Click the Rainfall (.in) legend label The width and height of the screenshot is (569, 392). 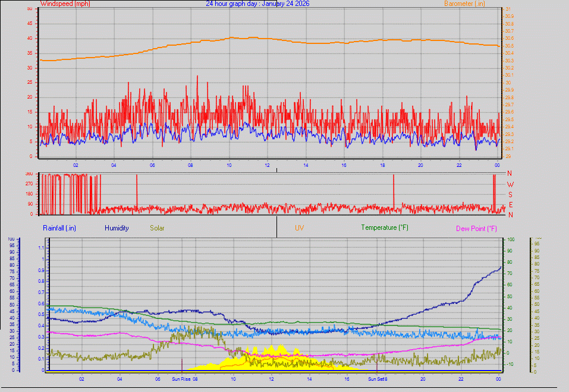(x=59, y=228)
